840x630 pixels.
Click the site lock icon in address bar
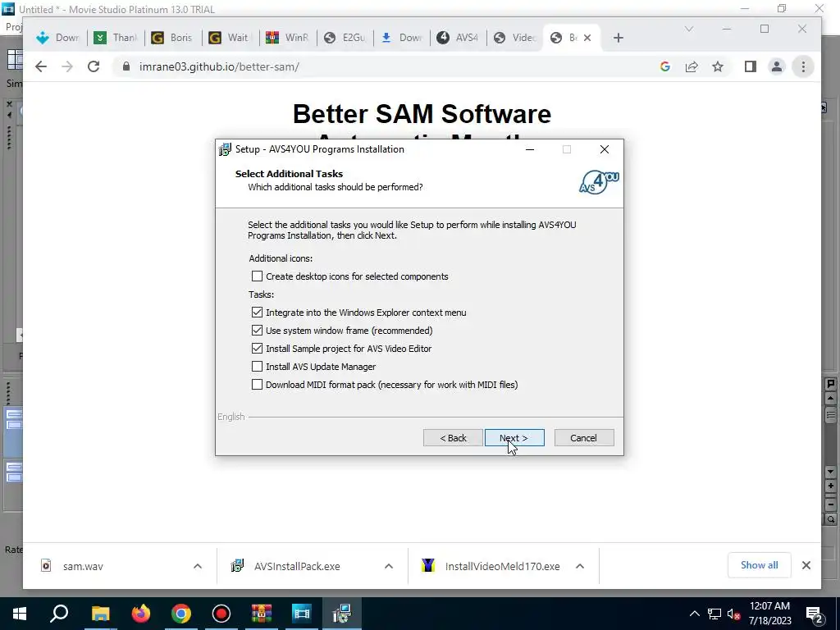click(126, 66)
